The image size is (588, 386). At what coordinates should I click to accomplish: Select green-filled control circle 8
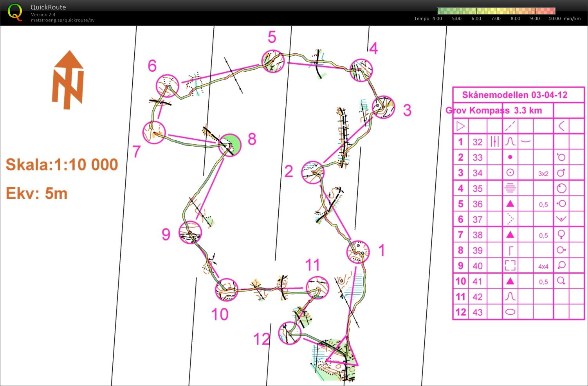230,145
